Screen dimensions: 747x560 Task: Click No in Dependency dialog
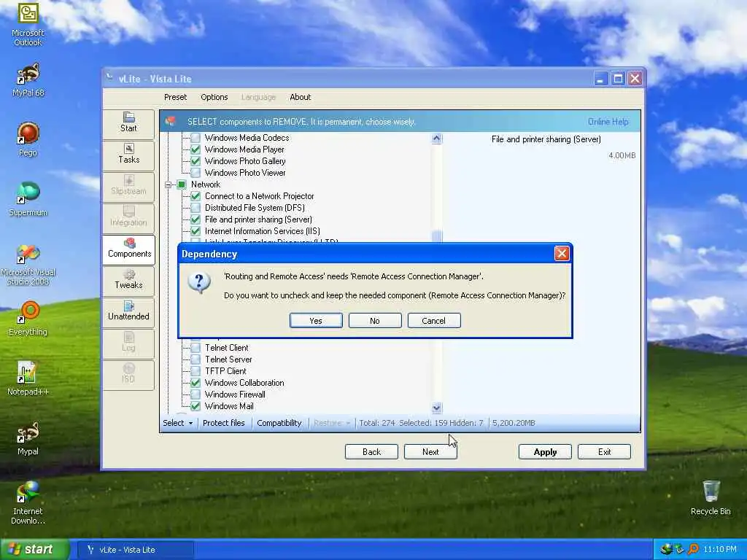pos(375,321)
